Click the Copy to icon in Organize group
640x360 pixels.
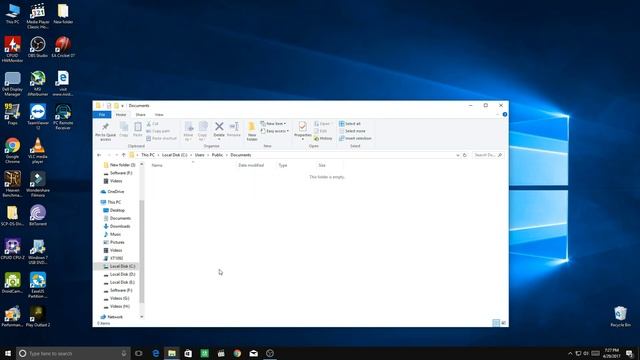(202, 127)
